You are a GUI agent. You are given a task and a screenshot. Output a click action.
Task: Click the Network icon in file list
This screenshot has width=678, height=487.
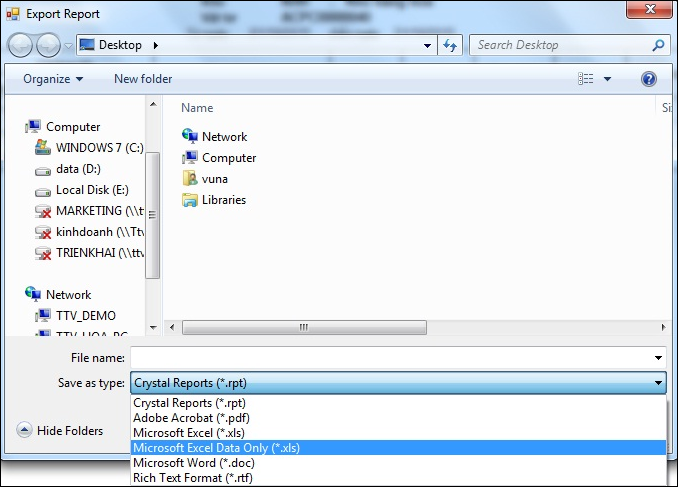tap(190, 136)
